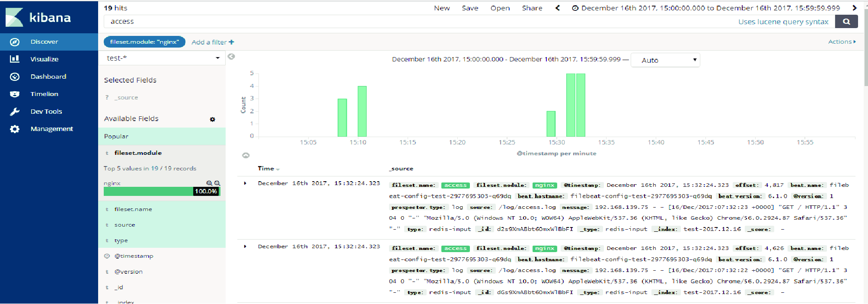Collapse the fields sidebar with arrow icon
Screen dimensions: 868x304
tap(231, 57)
